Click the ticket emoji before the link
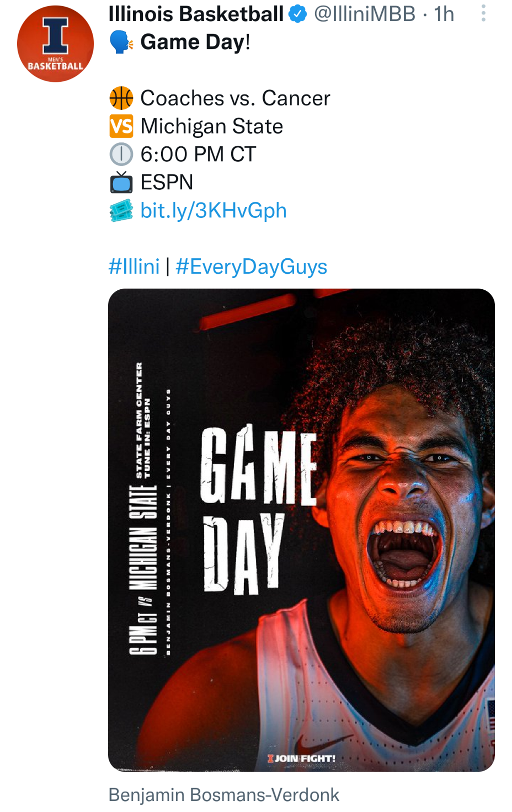This screenshot has width=512, height=812. (121, 210)
